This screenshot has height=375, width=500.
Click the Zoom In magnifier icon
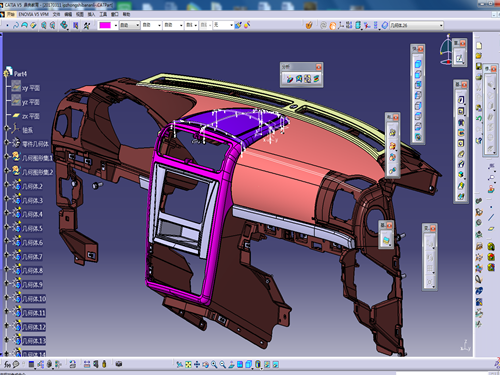pos(214,365)
